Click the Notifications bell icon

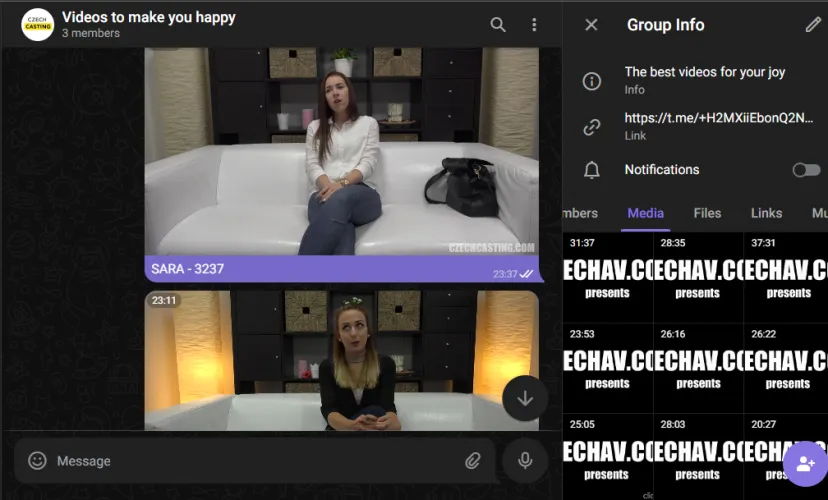(591, 169)
